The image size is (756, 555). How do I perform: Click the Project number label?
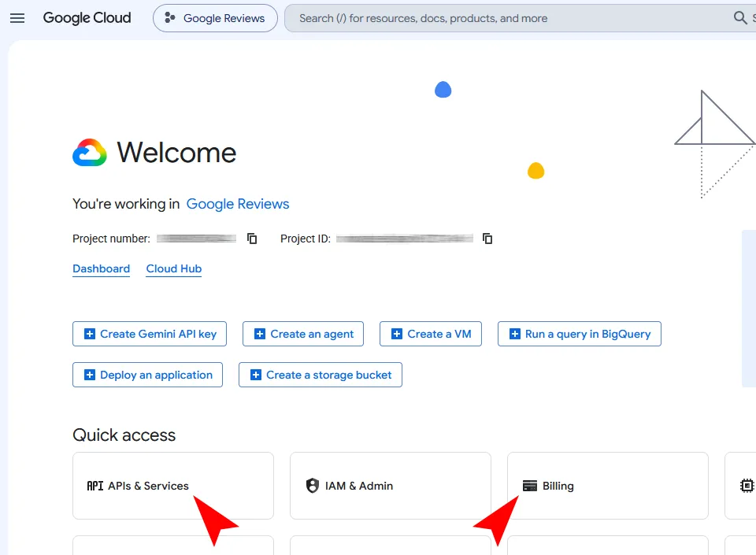click(111, 239)
